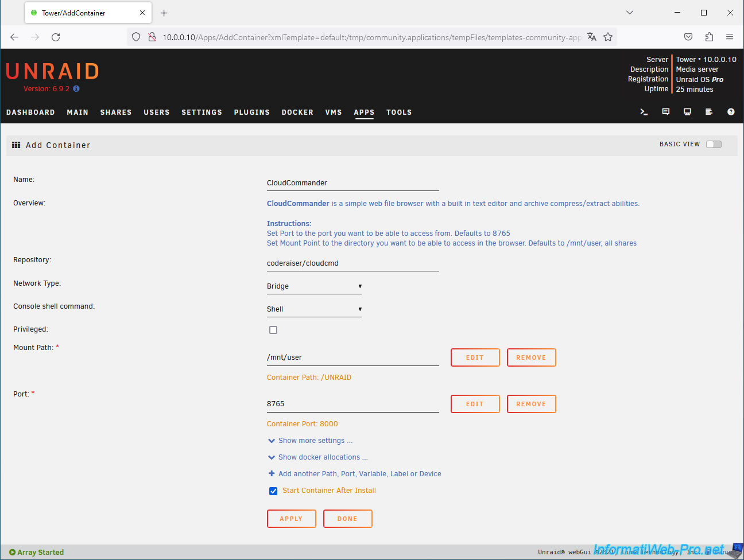Open the system log icon
The image size is (744, 560).
click(709, 112)
